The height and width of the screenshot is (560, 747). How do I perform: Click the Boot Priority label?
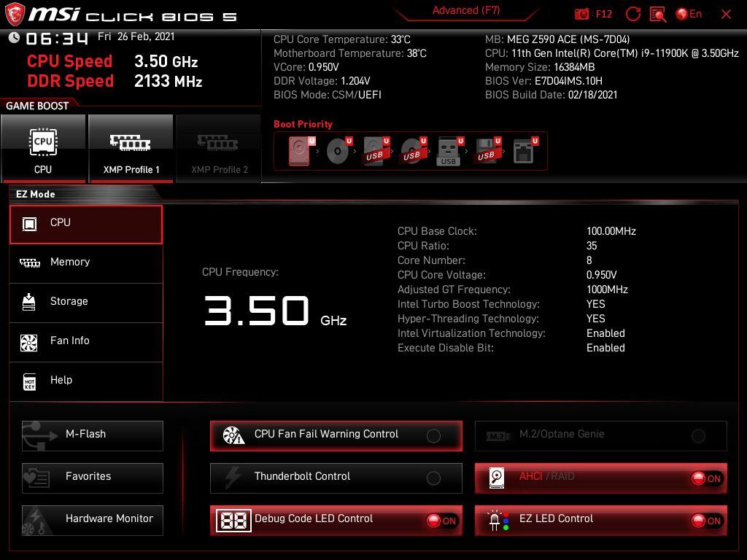click(x=303, y=124)
